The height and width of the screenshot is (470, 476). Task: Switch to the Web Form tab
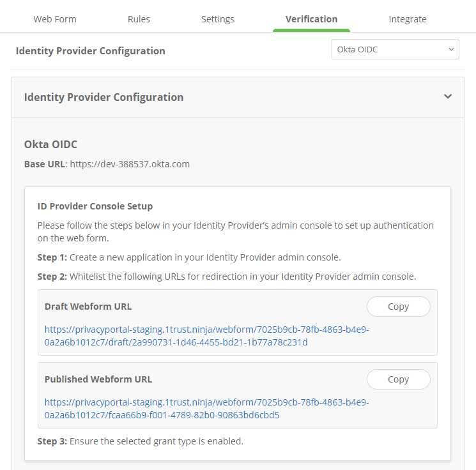55,19
